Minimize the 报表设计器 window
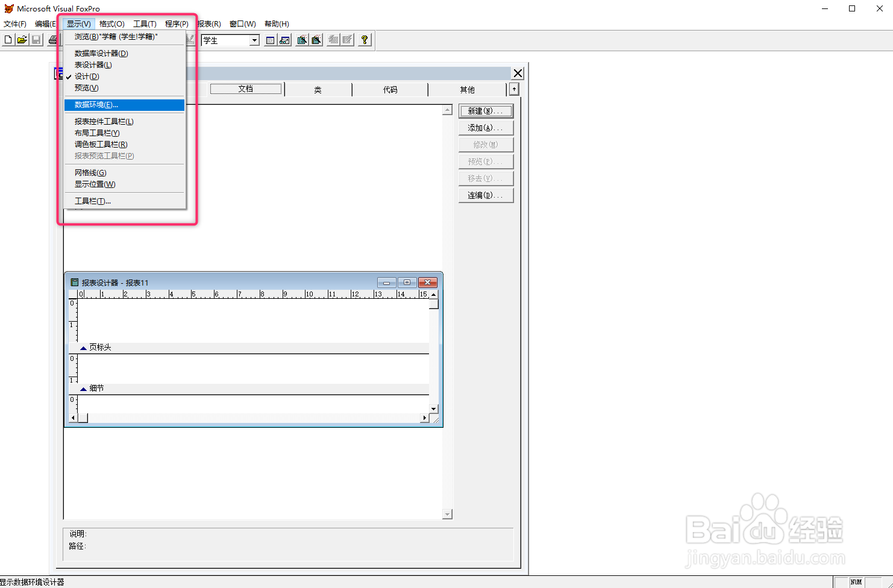Viewport: 893px width, 588px height. [386, 283]
